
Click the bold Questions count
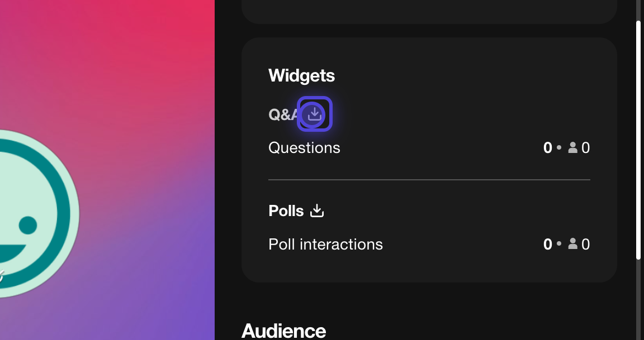(x=548, y=148)
